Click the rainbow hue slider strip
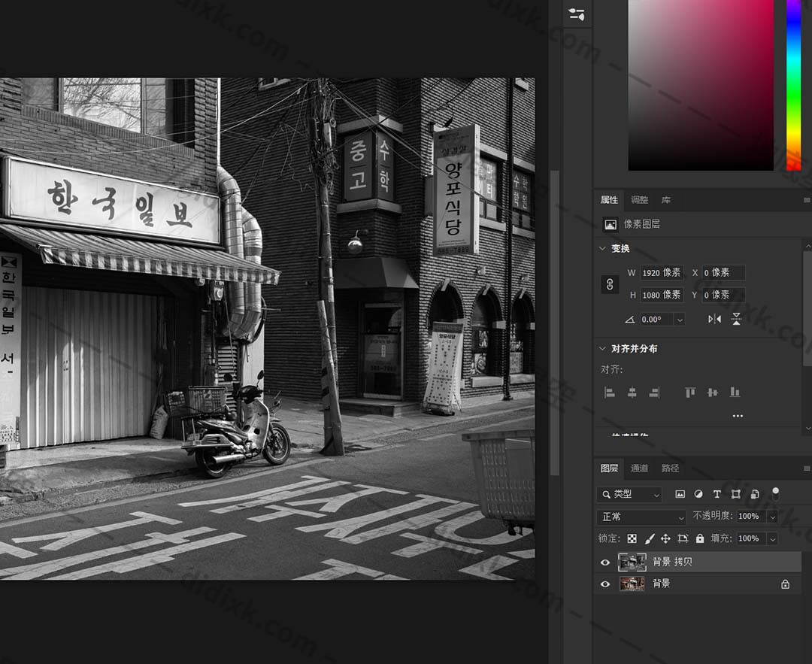Image resolution: width=812 pixels, height=664 pixels. tap(794, 85)
